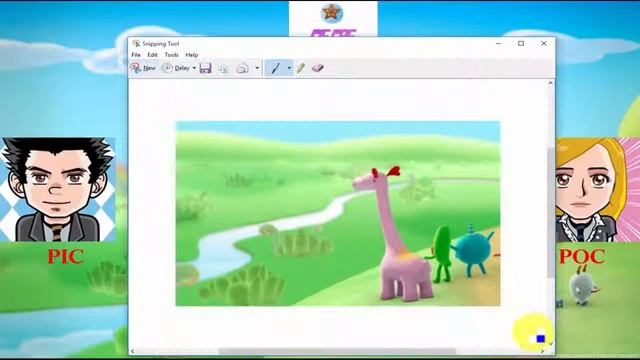Open the Tools menu
This screenshot has width=640, height=360.
171,55
